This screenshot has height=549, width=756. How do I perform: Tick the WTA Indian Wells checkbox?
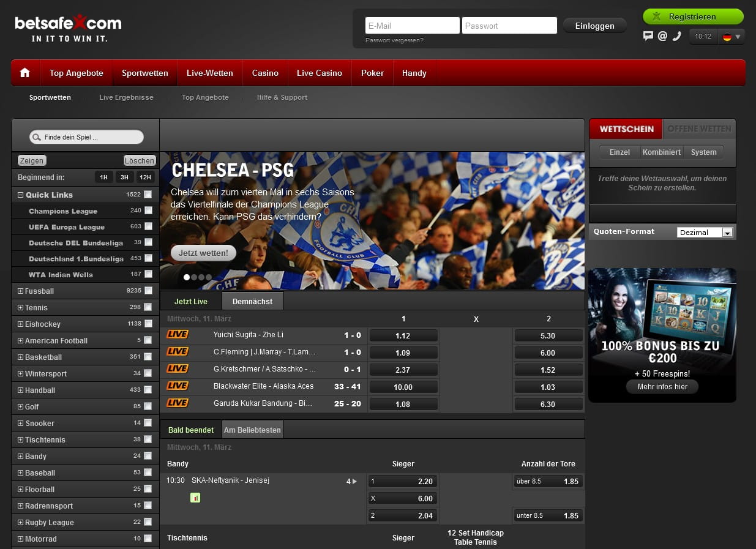click(148, 274)
